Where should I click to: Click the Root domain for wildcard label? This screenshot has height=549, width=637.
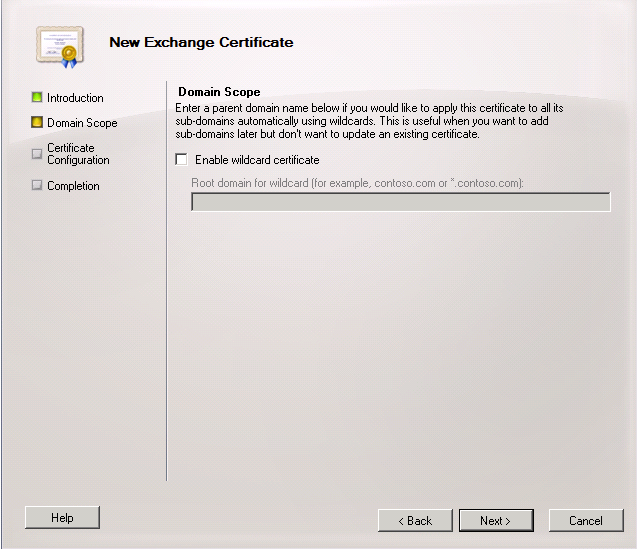point(358,183)
